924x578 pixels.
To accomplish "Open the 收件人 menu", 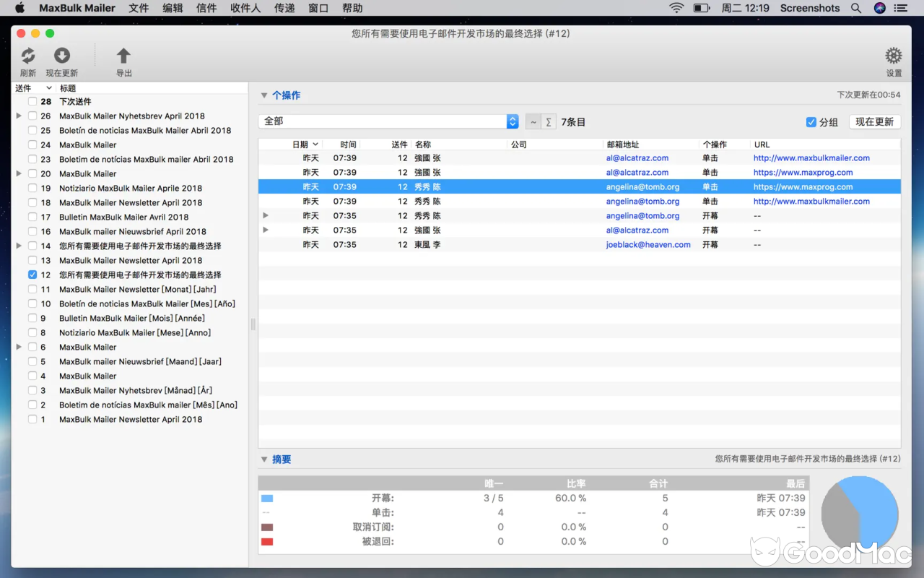I will [x=244, y=8].
